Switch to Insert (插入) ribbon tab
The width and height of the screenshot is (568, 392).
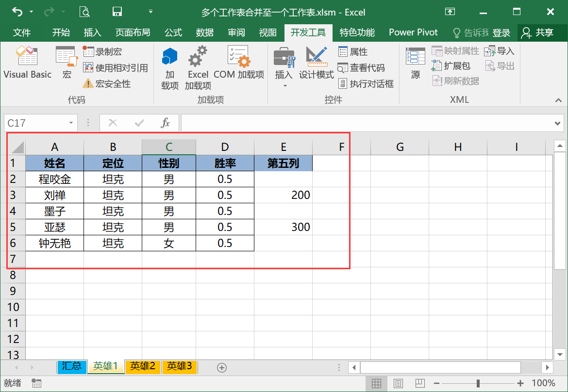click(92, 33)
